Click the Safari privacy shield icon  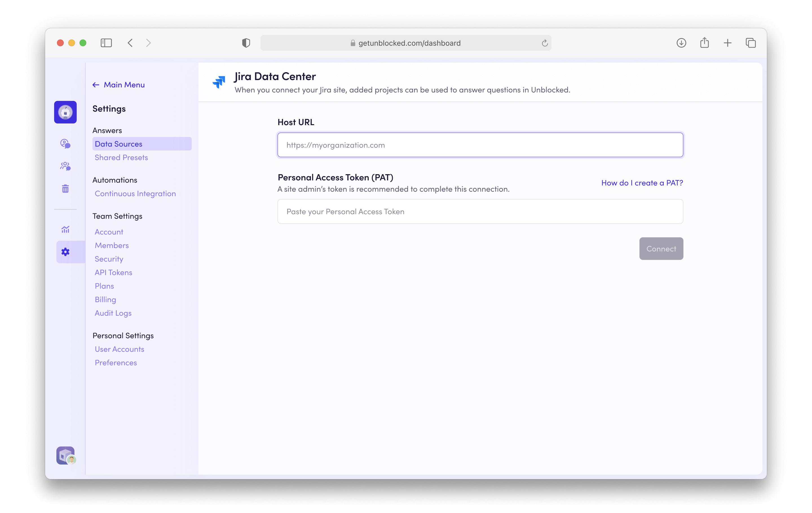(246, 43)
